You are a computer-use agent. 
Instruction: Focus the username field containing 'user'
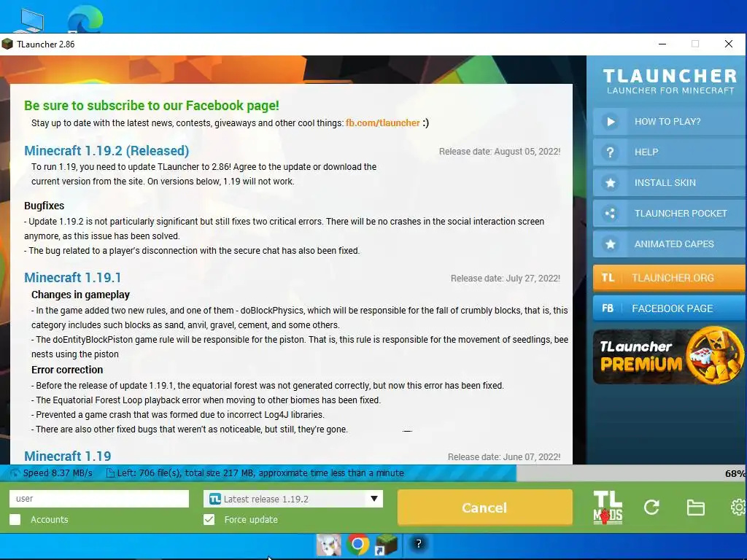tap(99, 499)
